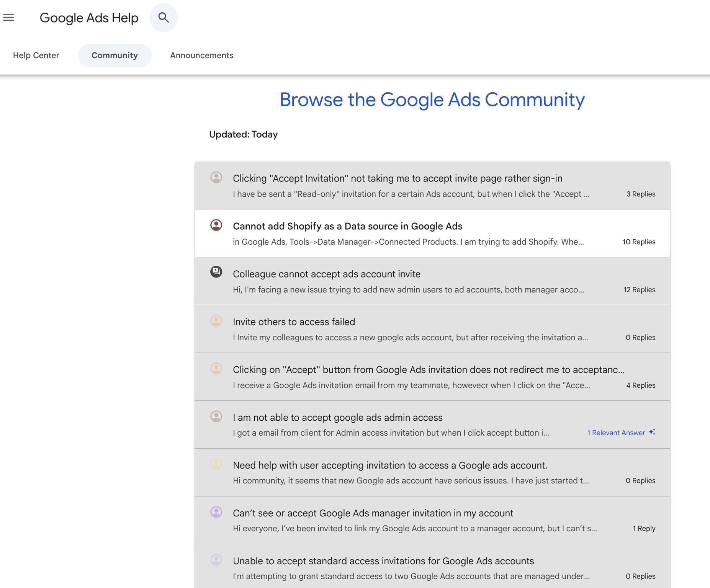
Task: Click '0 Replies' on 'Invite others to access failed'
Action: [x=640, y=338]
